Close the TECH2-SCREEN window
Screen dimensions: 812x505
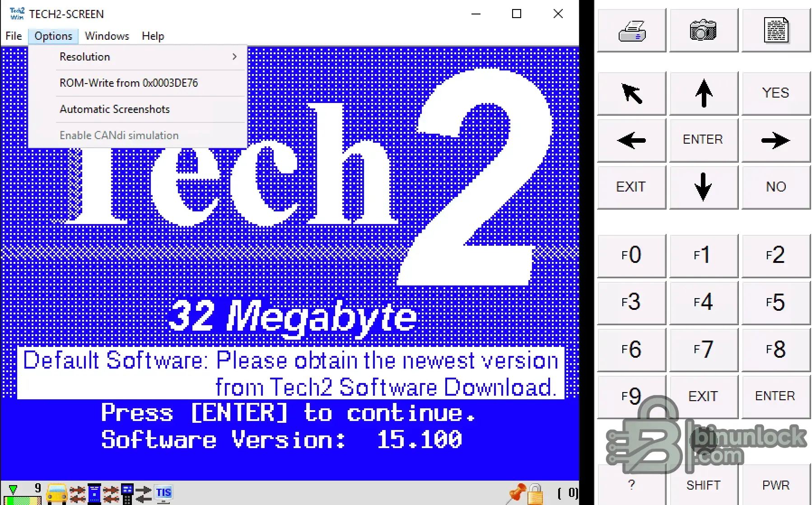coord(558,14)
